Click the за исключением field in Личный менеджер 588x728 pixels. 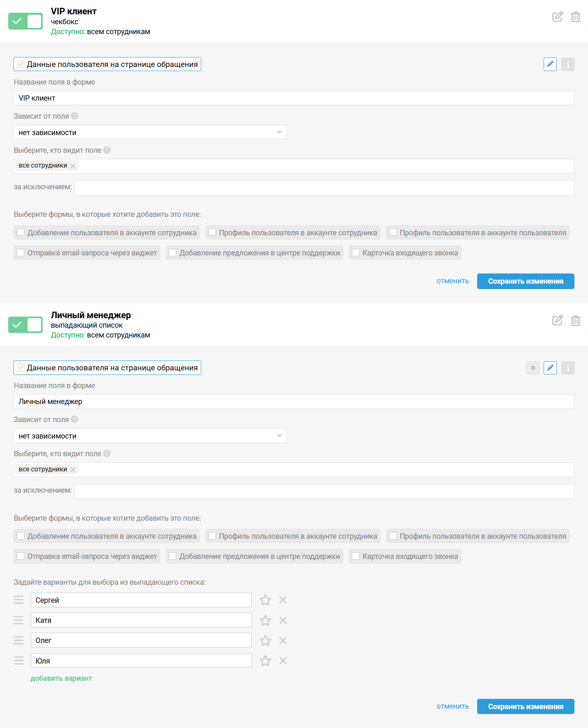click(324, 491)
